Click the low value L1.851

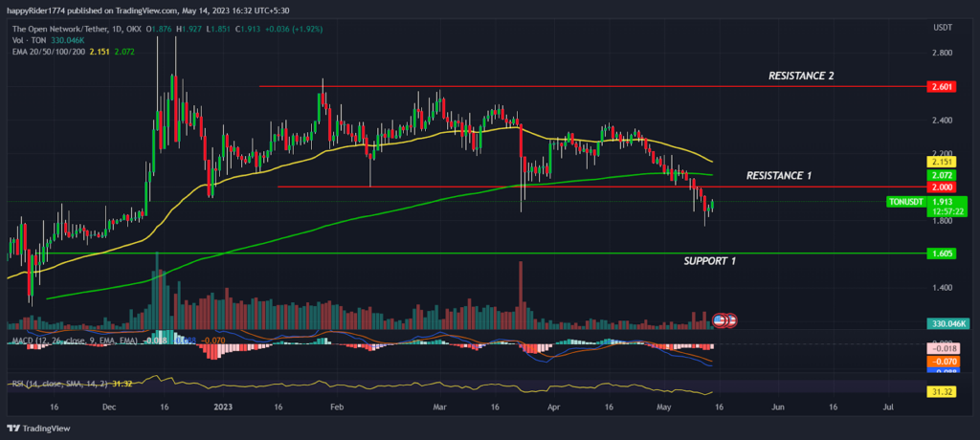click(219, 30)
